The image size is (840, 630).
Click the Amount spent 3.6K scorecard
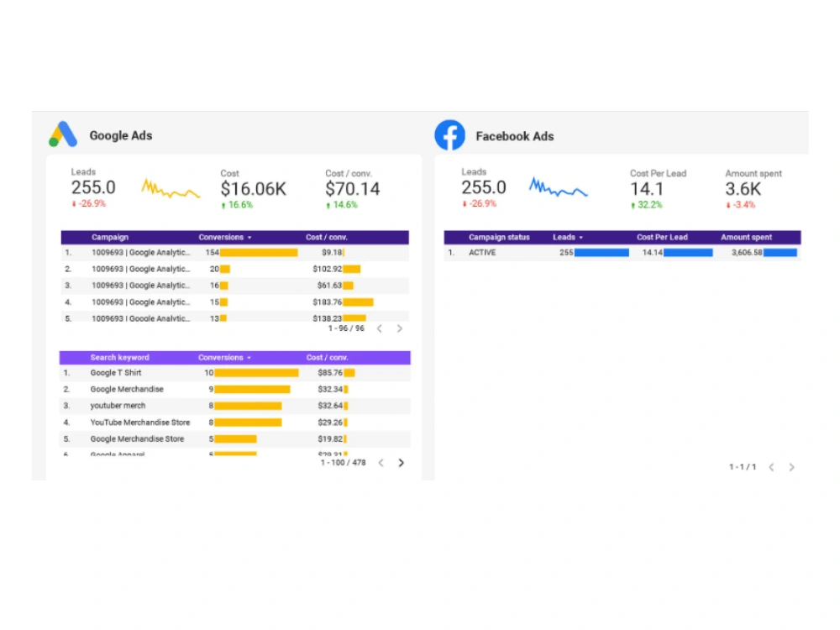[x=753, y=188]
